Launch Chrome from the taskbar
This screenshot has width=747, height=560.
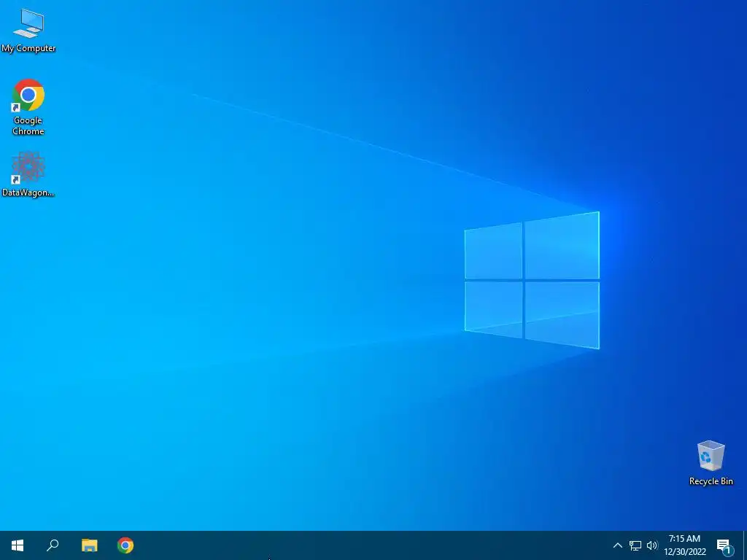[125, 545]
